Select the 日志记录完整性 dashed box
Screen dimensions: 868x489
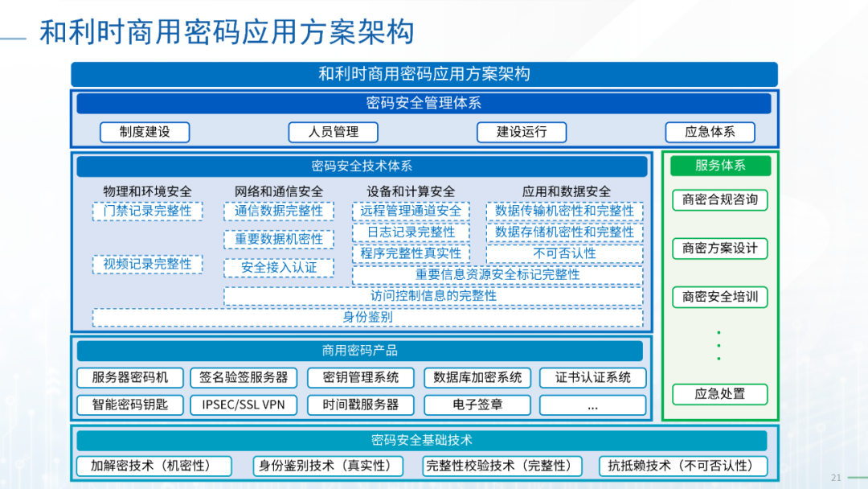click(411, 232)
